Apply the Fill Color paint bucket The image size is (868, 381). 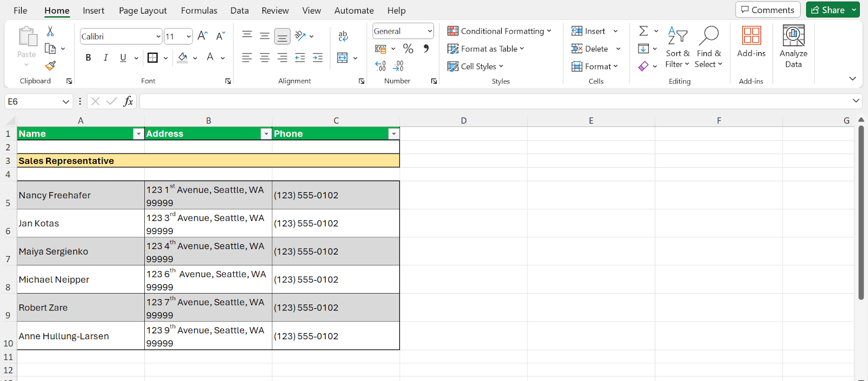pyautogui.click(x=183, y=58)
